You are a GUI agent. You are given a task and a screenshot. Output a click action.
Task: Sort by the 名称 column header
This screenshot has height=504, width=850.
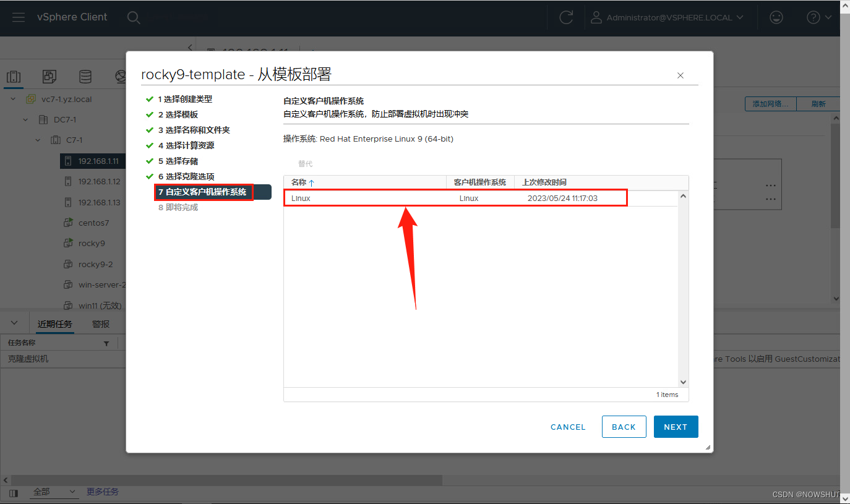pos(365,182)
